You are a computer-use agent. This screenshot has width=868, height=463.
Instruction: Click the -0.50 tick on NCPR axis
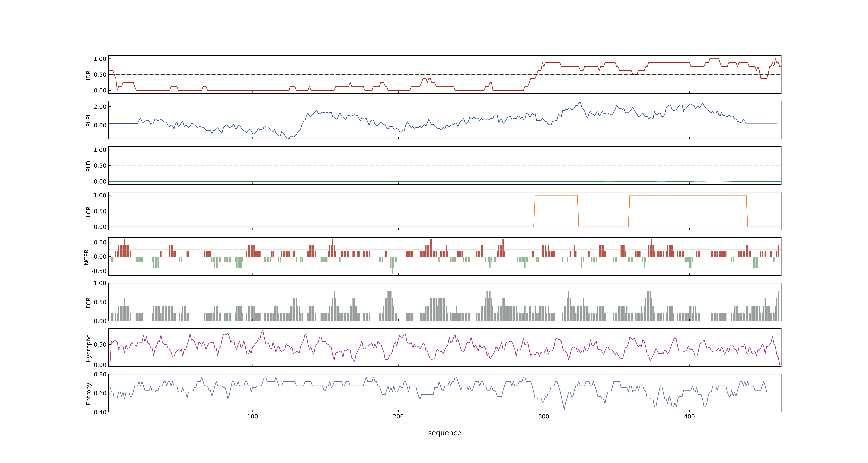[99, 271]
